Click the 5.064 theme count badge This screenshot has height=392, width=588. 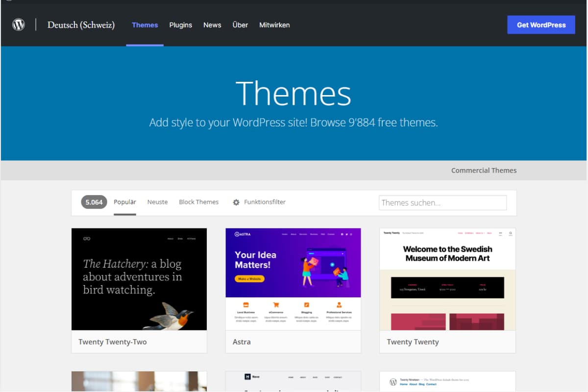coord(94,202)
